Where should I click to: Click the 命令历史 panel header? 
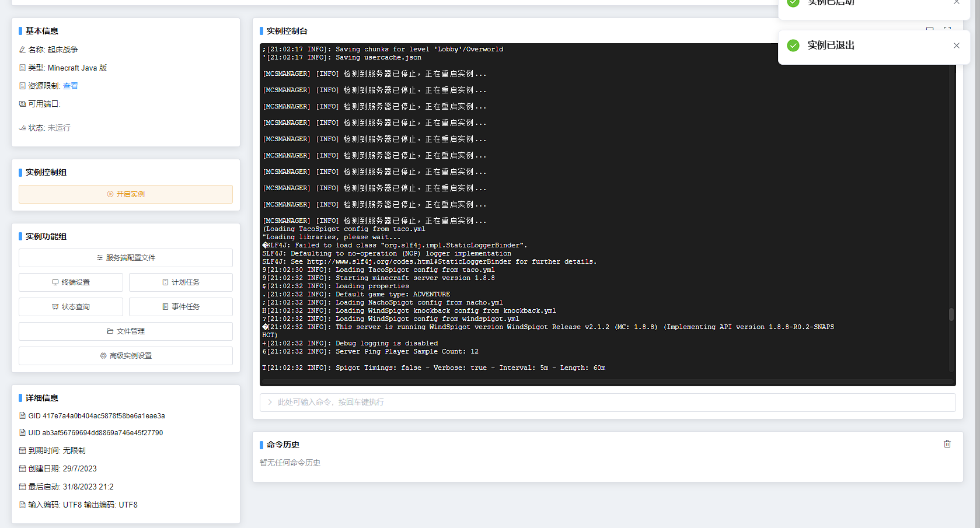pos(282,444)
